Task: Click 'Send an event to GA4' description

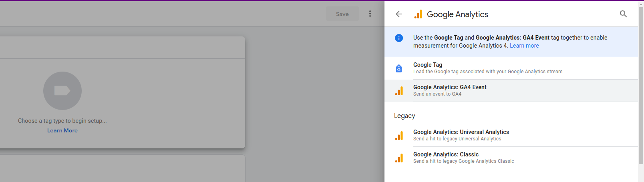Action: tap(437, 94)
